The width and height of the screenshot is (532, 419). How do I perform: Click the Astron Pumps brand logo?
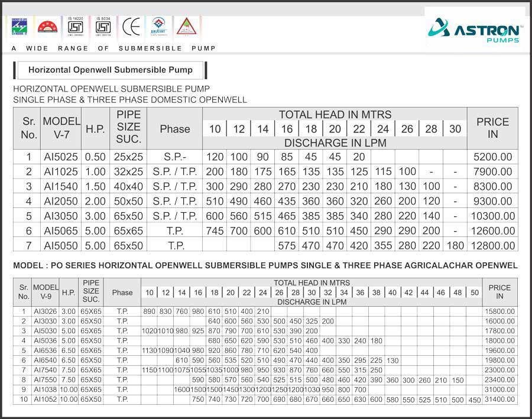474,30
